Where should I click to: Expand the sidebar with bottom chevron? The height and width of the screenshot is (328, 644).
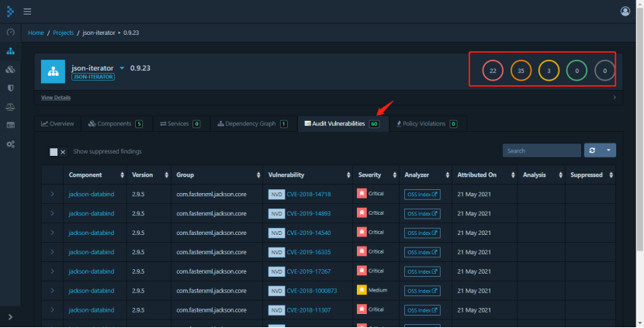(10, 317)
